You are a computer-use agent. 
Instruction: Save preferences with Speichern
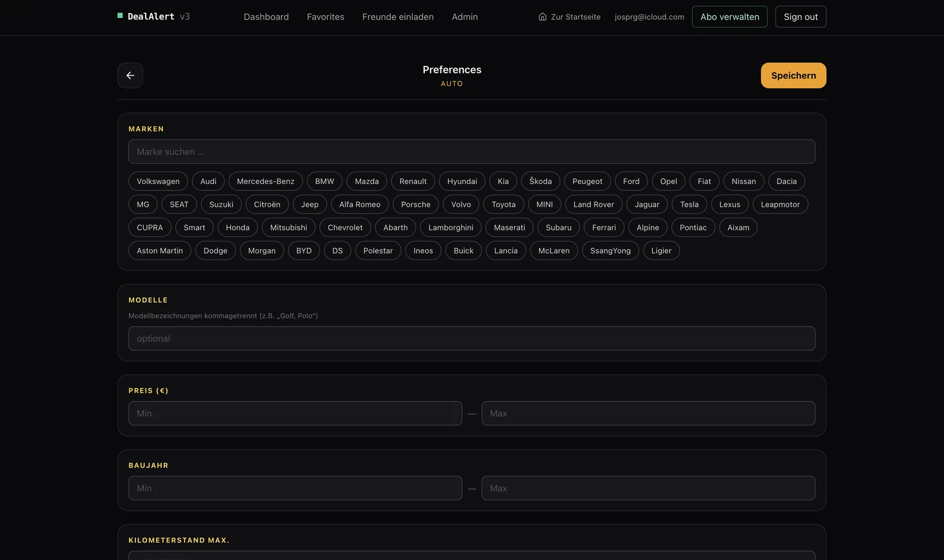tap(793, 76)
